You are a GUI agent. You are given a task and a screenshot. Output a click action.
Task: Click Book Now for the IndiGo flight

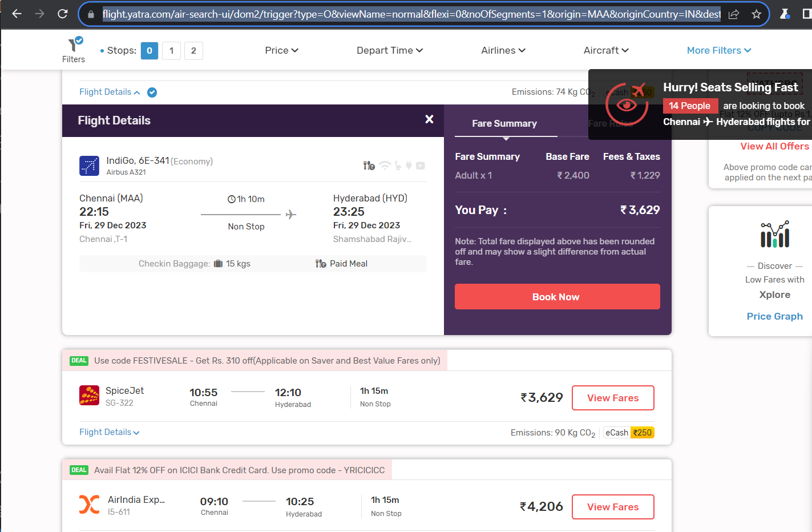click(558, 297)
